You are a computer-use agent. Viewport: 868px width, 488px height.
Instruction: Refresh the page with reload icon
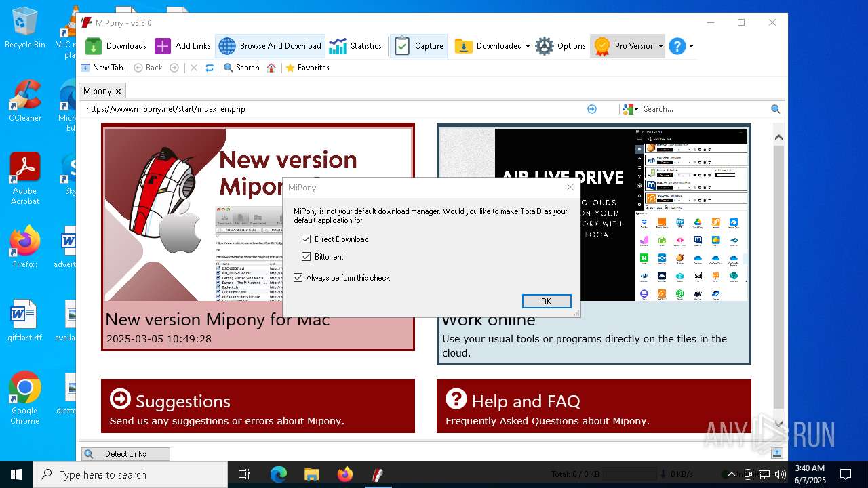point(210,68)
